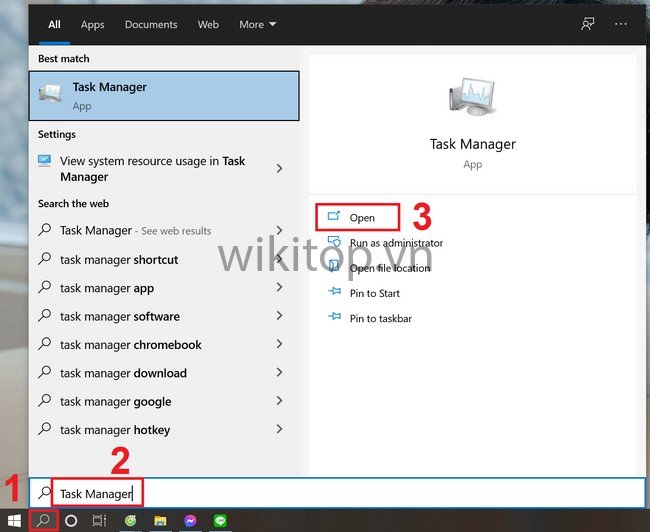Open Messenger from the taskbar
The image size is (650, 532).
click(190, 521)
